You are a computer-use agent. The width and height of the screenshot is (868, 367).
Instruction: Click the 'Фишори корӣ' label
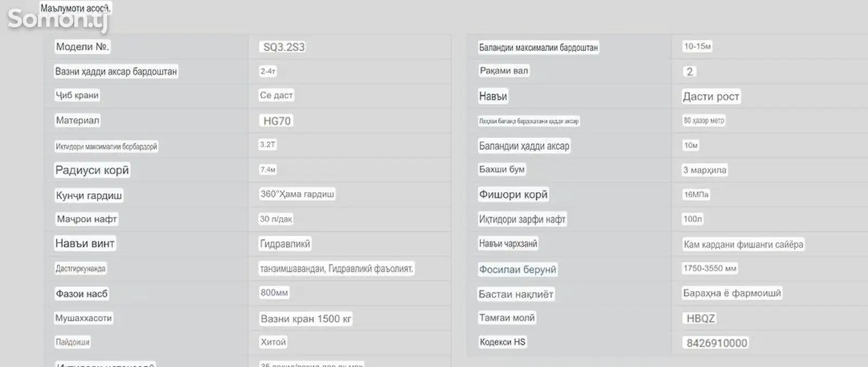513,194
